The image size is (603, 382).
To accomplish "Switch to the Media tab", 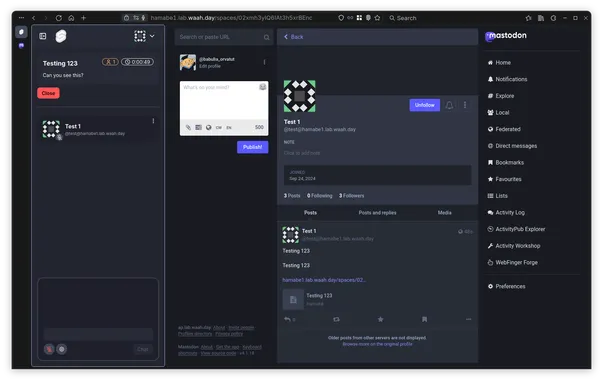I will click(445, 213).
